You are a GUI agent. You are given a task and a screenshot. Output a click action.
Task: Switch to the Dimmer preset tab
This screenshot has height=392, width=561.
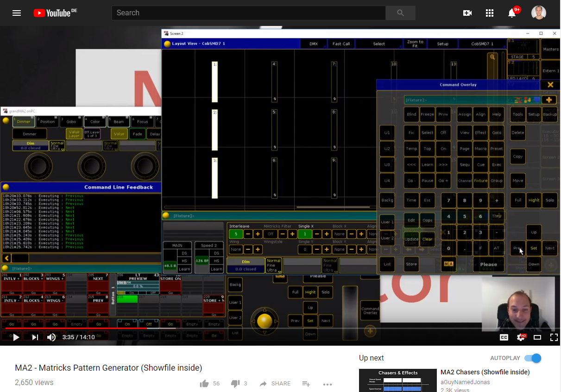tap(23, 122)
